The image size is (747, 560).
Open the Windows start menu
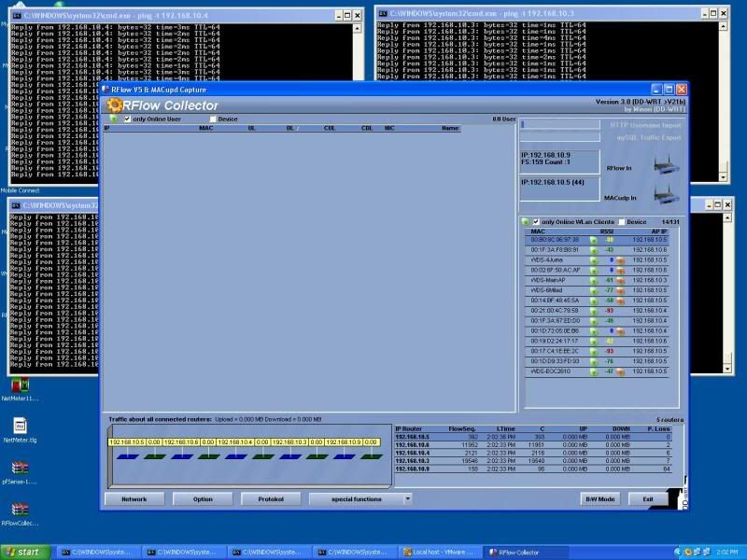(25, 552)
